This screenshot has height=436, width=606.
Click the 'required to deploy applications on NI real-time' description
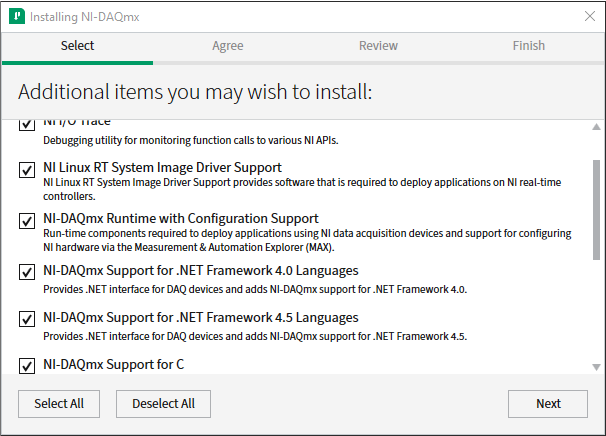[x=302, y=189]
